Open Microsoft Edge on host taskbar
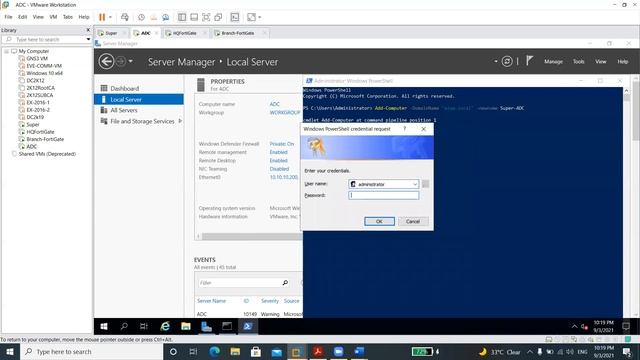 (x=214, y=351)
